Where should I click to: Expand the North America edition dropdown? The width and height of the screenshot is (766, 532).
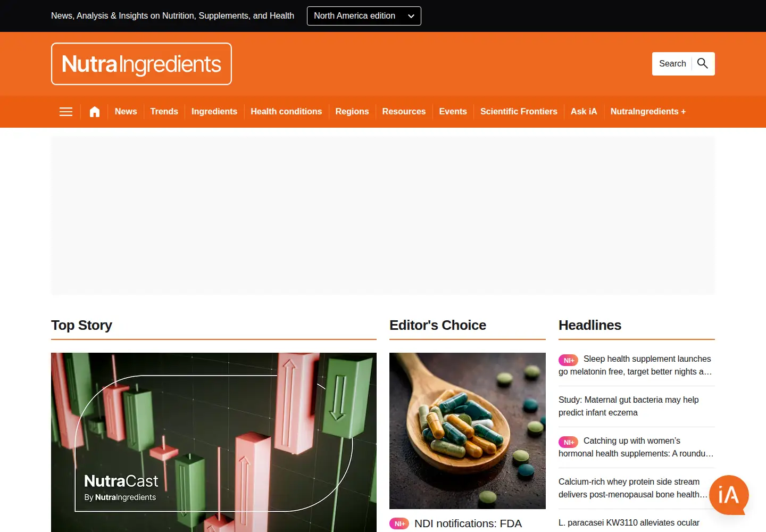(x=364, y=16)
